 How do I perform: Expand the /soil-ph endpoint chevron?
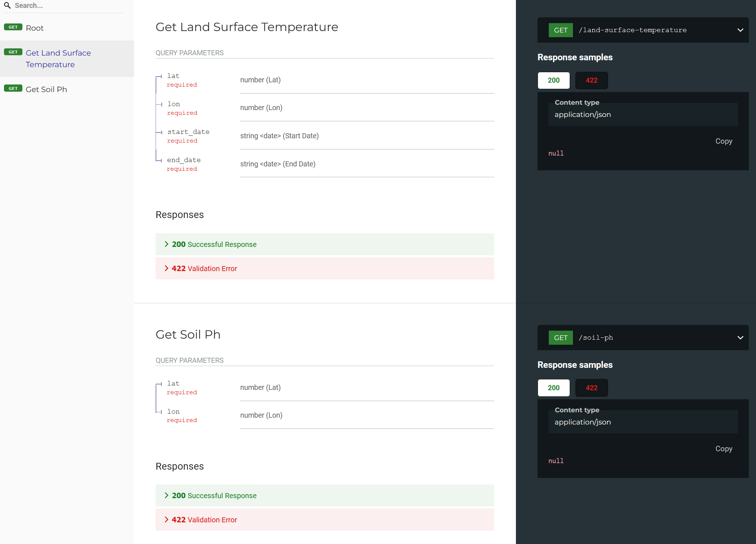click(x=740, y=338)
